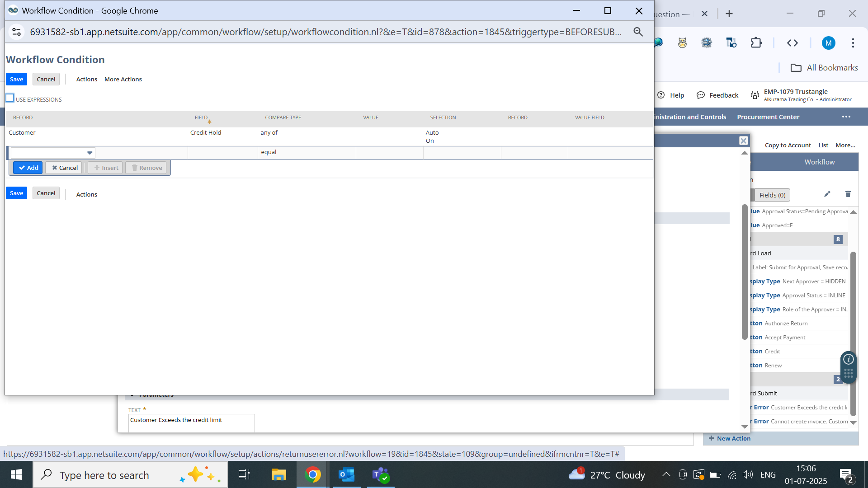Click the roles icon beside EMP-1079 Trustangle

(x=755, y=95)
